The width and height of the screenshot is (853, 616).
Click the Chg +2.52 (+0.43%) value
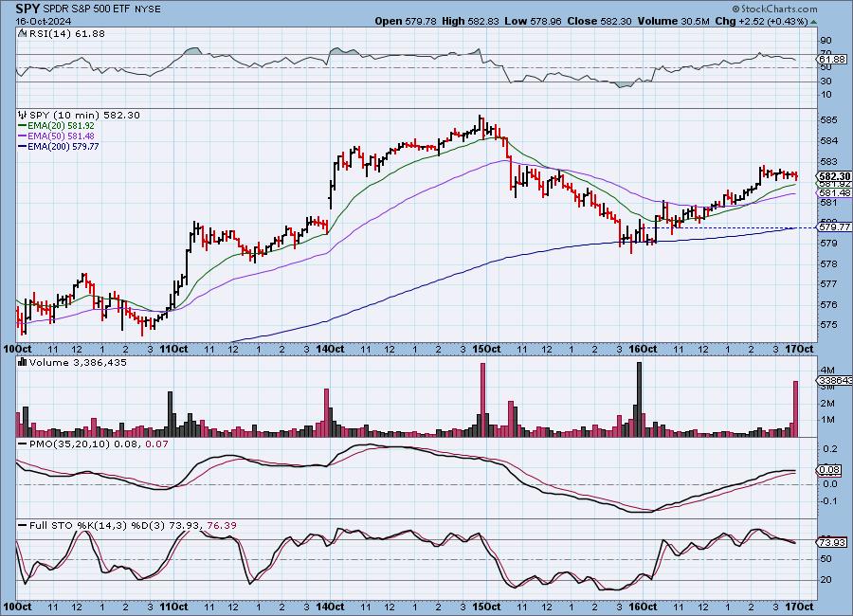762,21
